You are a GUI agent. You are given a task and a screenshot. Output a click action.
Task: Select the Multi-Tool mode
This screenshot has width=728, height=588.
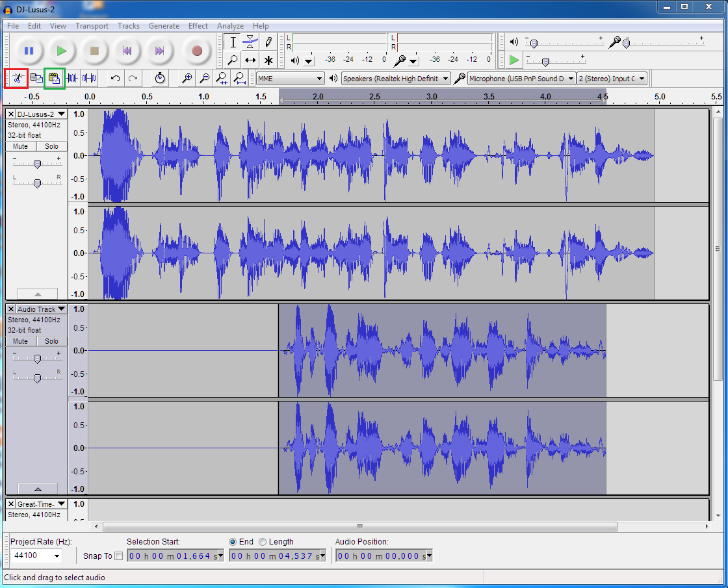tap(268, 60)
